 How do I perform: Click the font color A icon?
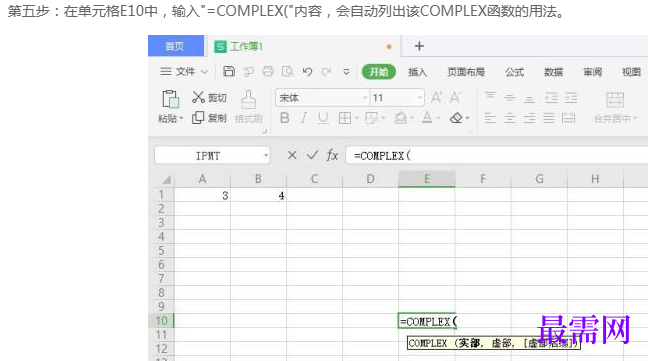(x=427, y=118)
